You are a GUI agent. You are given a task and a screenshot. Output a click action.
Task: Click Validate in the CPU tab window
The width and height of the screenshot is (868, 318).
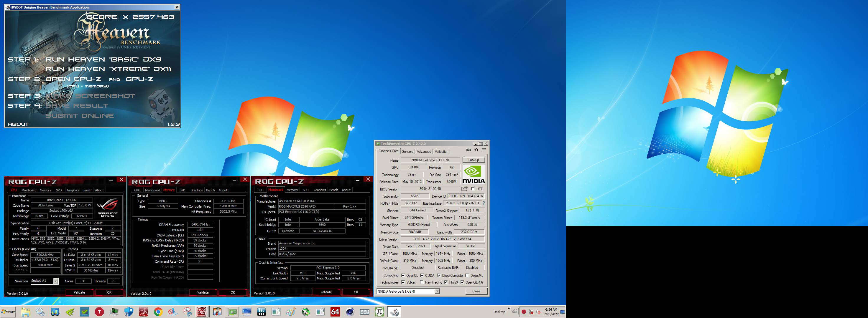[80, 292]
